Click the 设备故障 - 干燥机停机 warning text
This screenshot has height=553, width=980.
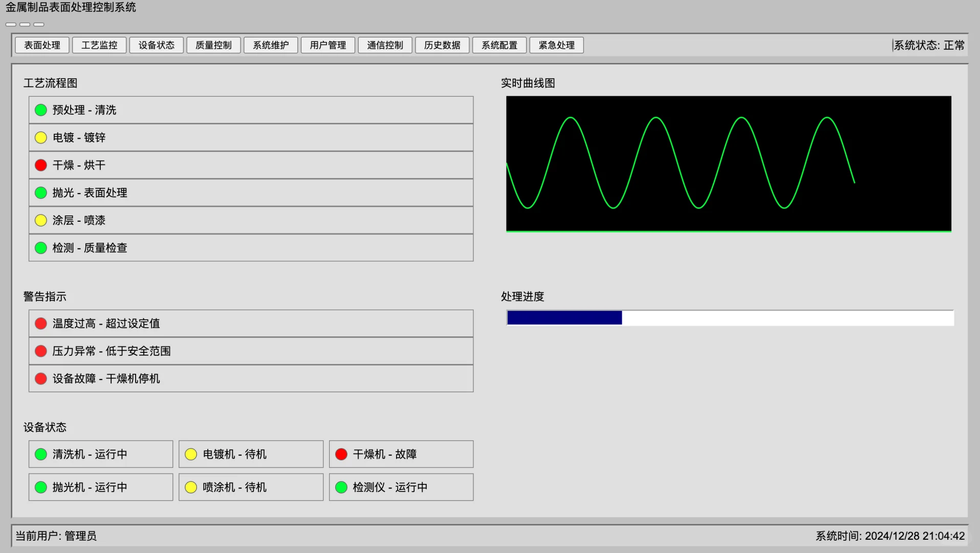[x=106, y=379]
